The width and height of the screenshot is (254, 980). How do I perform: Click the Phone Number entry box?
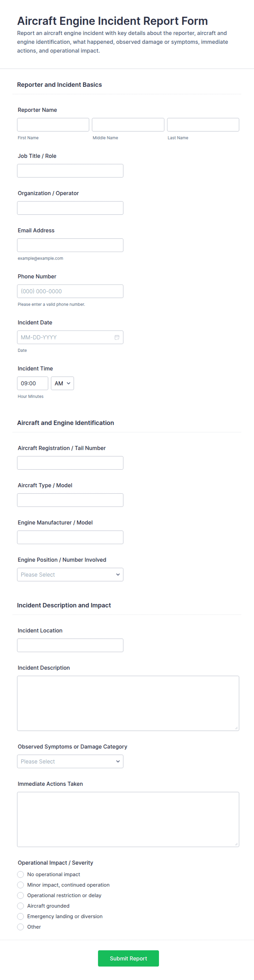point(70,291)
